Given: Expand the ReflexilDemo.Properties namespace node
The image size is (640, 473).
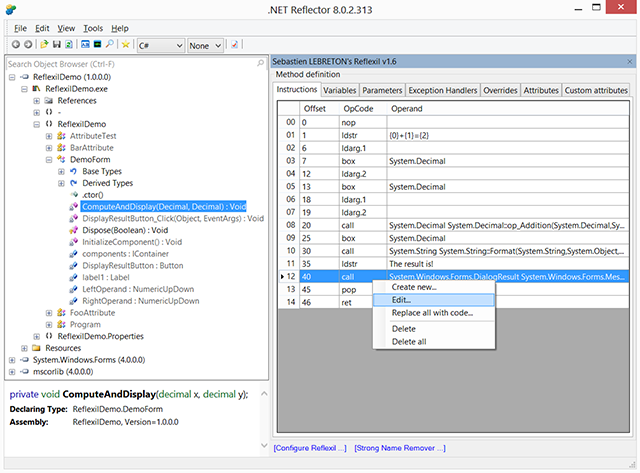Looking at the screenshot, I should point(36,337).
